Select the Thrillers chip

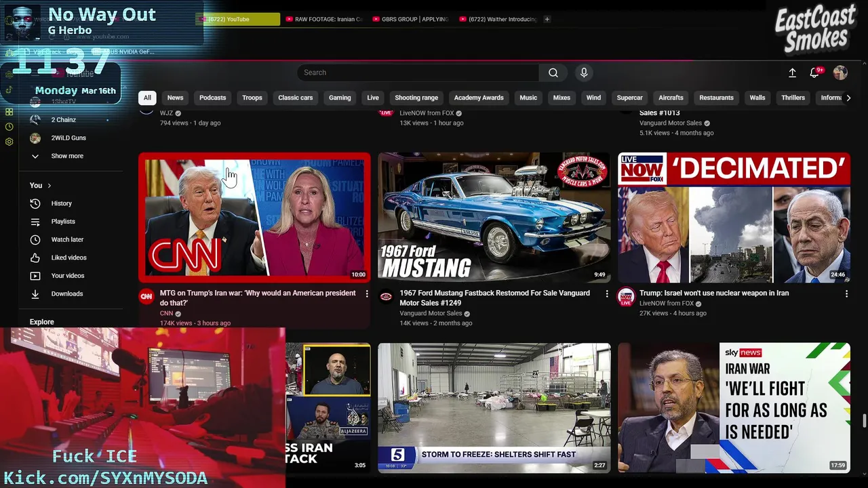click(x=793, y=98)
